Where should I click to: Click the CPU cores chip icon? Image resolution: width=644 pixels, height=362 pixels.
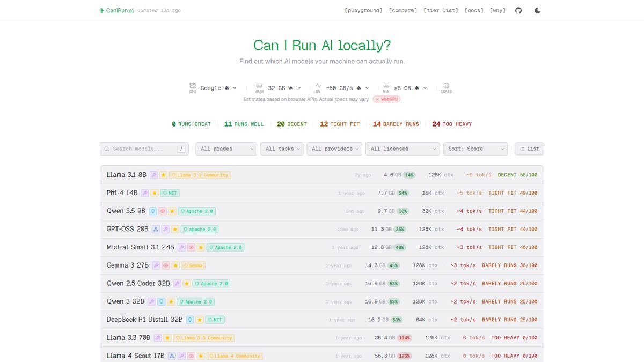[x=447, y=86]
